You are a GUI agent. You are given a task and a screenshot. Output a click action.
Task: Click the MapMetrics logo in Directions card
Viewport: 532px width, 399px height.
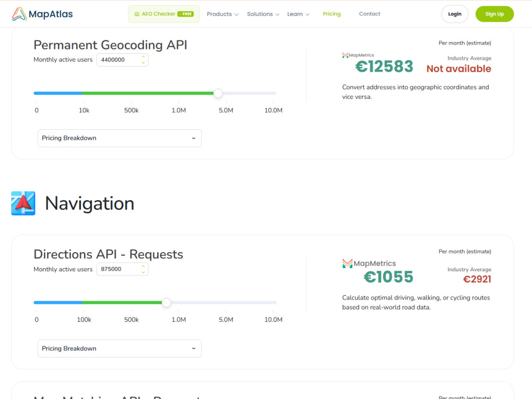pos(369,263)
